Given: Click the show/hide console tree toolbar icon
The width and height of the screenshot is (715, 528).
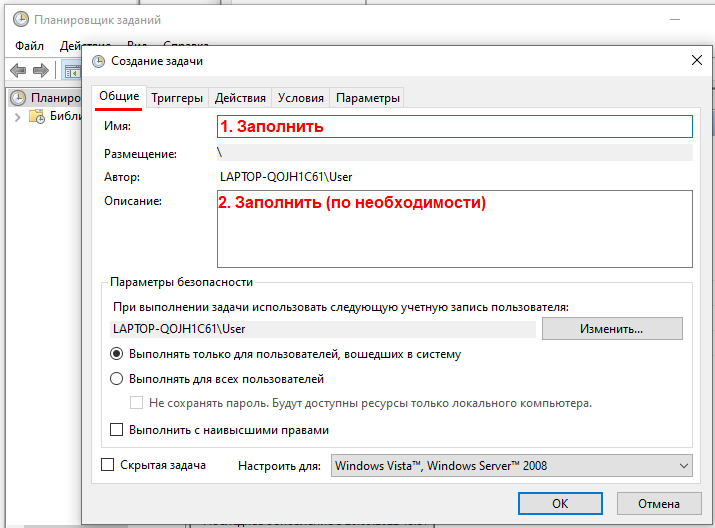Looking at the screenshot, I should [x=72, y=70].
